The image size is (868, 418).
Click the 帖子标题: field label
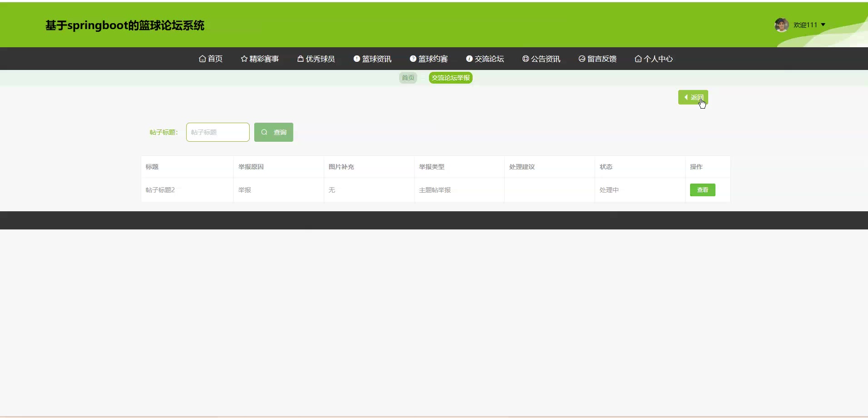(164, 132)
